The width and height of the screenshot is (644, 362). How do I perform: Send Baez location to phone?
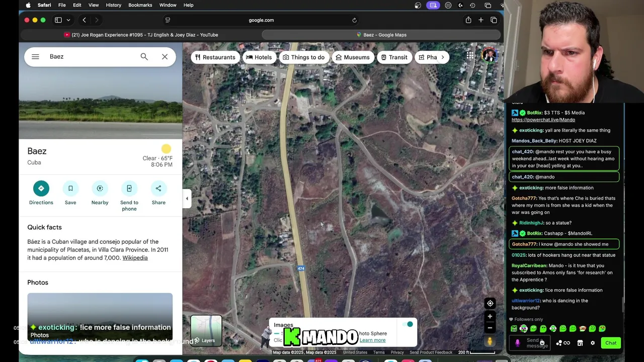tap(129, 196)
